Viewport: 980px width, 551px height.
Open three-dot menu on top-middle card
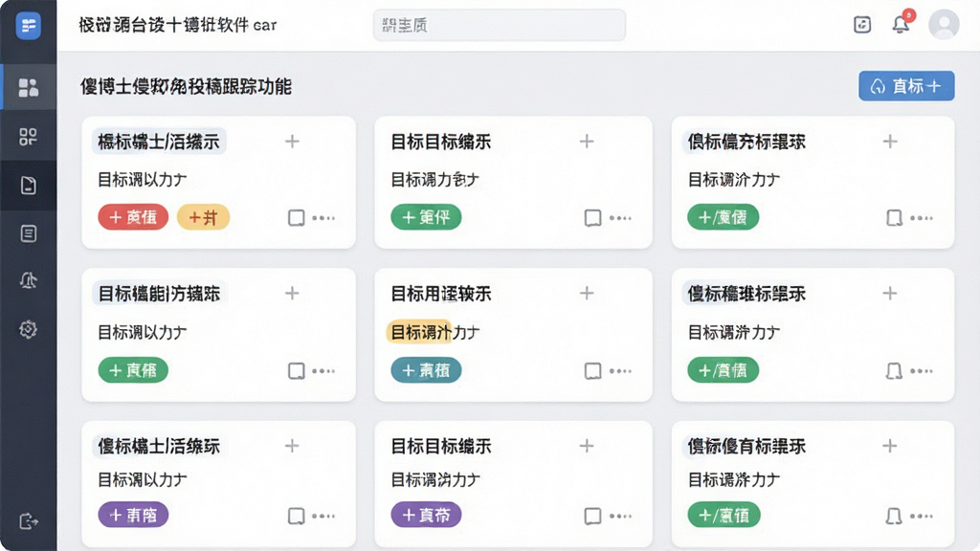coord(620,218)
